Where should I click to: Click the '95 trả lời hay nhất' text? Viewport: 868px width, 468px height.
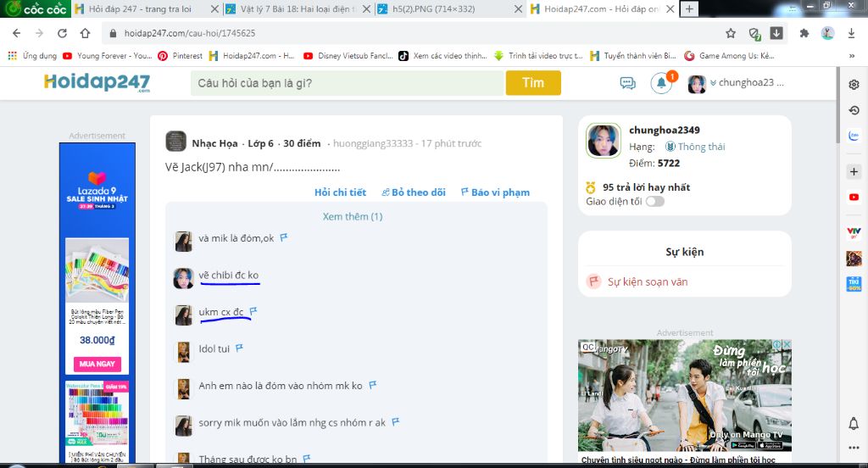point(646,187)
